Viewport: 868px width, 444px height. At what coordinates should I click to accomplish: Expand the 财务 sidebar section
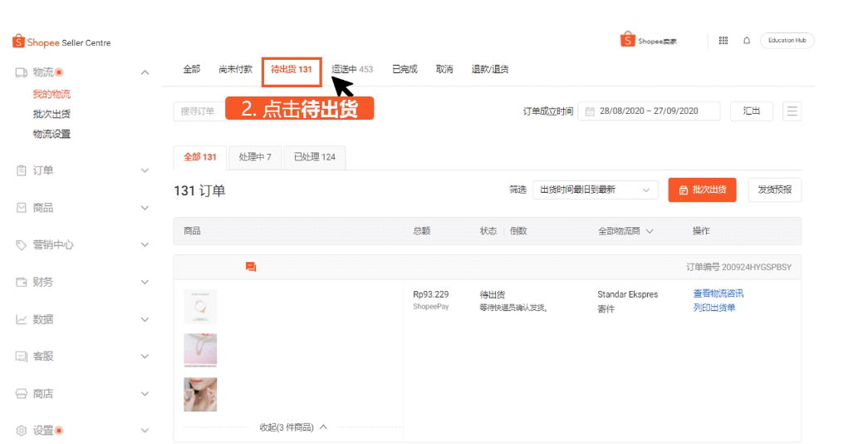point(145,282)
